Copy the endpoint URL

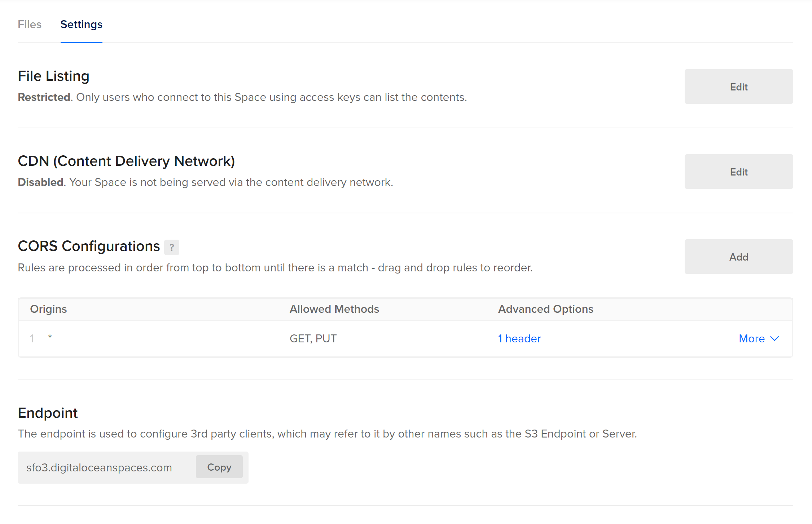point(219,467)
